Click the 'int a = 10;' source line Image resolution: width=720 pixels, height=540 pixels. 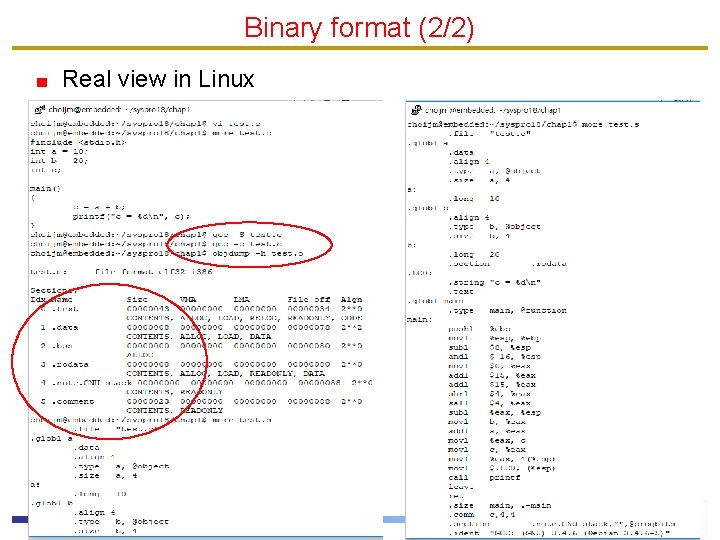point(59,152)
